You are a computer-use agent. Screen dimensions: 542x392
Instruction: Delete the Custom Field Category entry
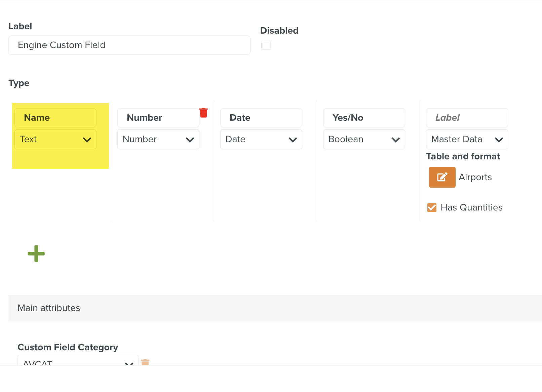[145, 362]
